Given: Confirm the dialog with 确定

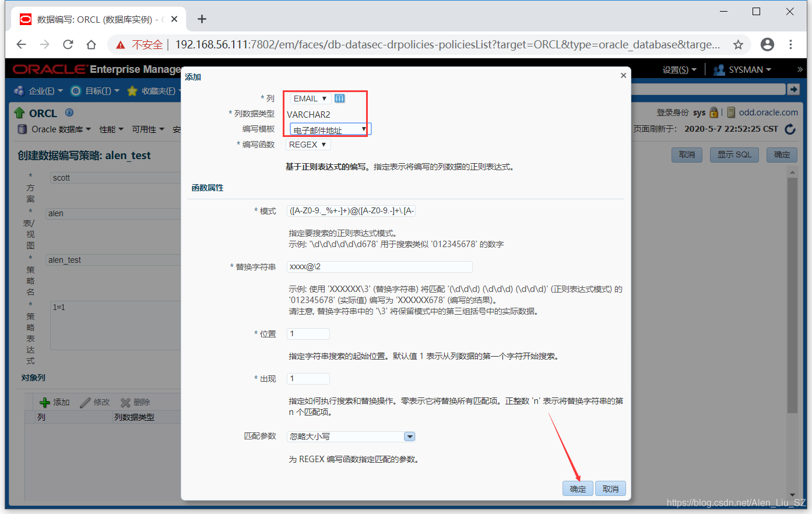Looking at the screenshot, I should [x=578, y=488].
